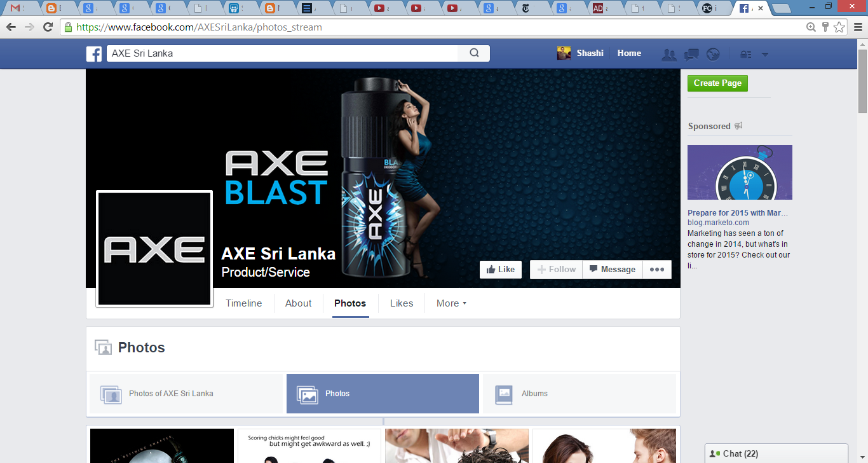The height and width of the screenshot is (463, 868).
Task: Open the zoom indicator in the address bar
Action: (x=811, y=27)
